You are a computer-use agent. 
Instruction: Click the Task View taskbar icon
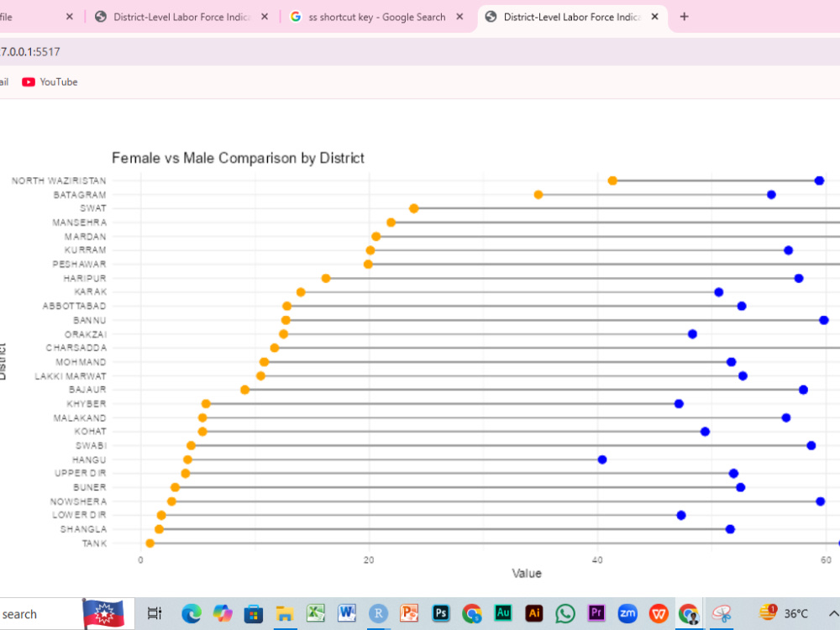pyautogui.click(x=155, y=613)
